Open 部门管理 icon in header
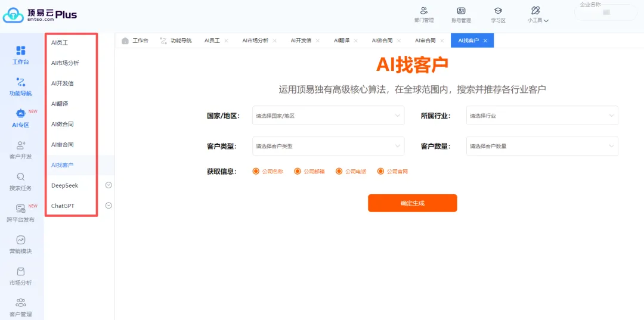644x320 pixels. pyautogui.click(x=424, y=15)
